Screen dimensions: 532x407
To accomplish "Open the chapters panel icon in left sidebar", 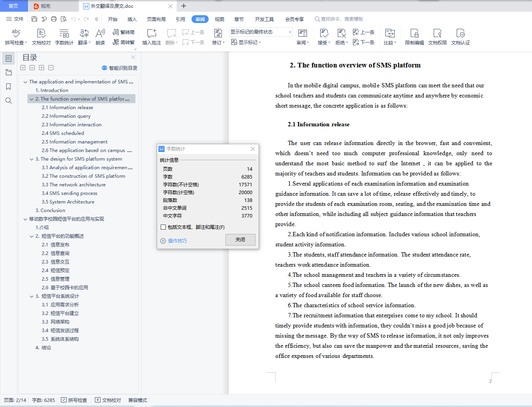I will point(9,73).
